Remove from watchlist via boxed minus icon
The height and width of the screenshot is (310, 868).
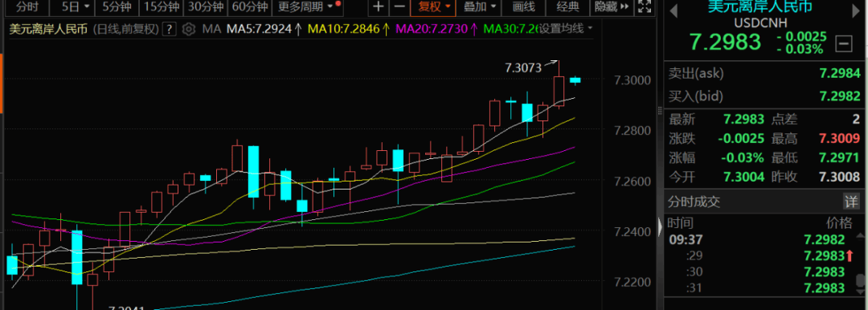(x=844, y=43)
